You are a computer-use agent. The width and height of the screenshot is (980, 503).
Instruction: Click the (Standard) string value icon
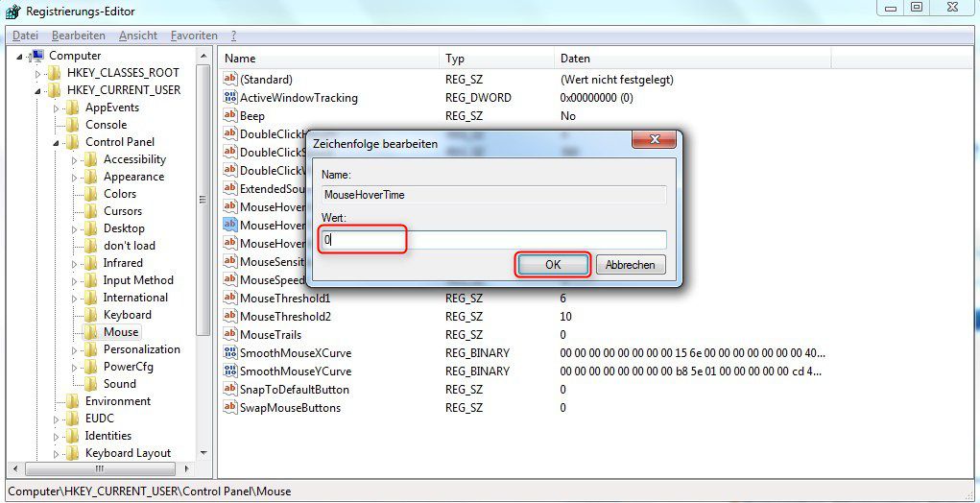[230, 80]
